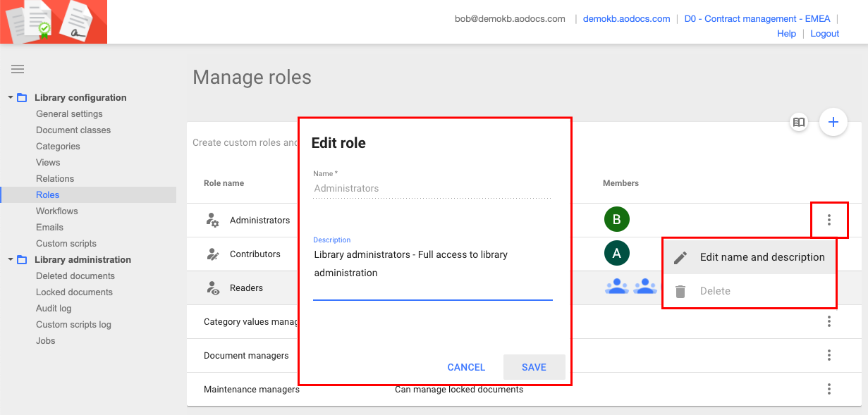Click the green B member avatar
The width and height of the screenshot is (868, 415).
[616, 220]
